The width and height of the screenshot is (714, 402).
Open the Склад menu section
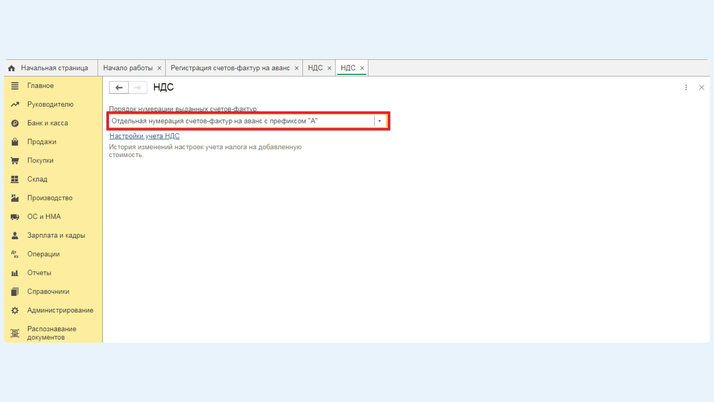click(x=37, y=179)
